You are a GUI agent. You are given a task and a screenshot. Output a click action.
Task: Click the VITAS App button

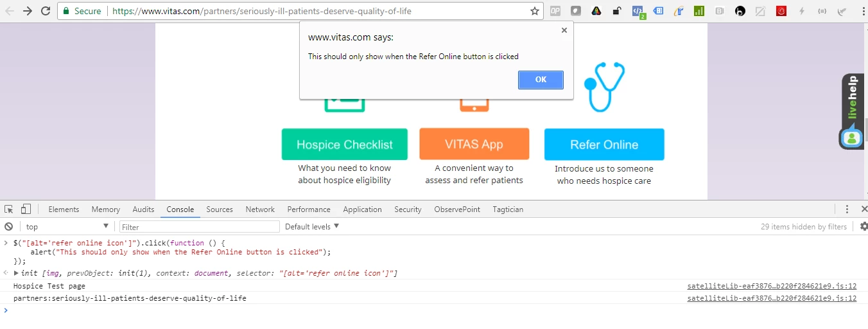474,145
